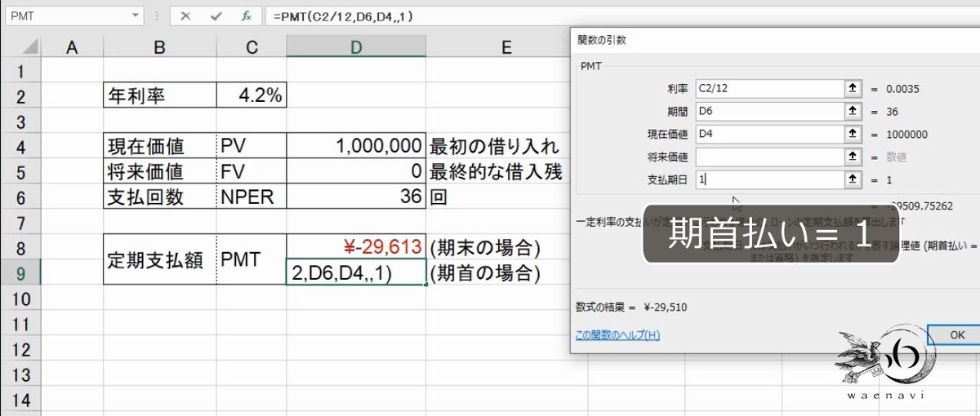Image resolution: width=980 pixels, height=416 pixels.
Task: Open Insert Function via fx icon
Action: [246, 15]
